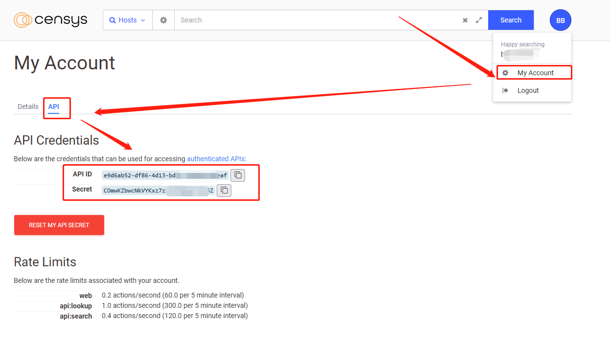Select the API tab
The width and height of the screenshot is (610, 364).
(53, 107)
